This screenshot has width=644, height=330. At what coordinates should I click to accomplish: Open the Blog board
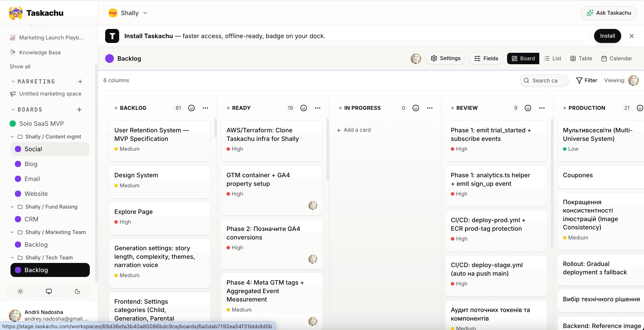[50, 164]
